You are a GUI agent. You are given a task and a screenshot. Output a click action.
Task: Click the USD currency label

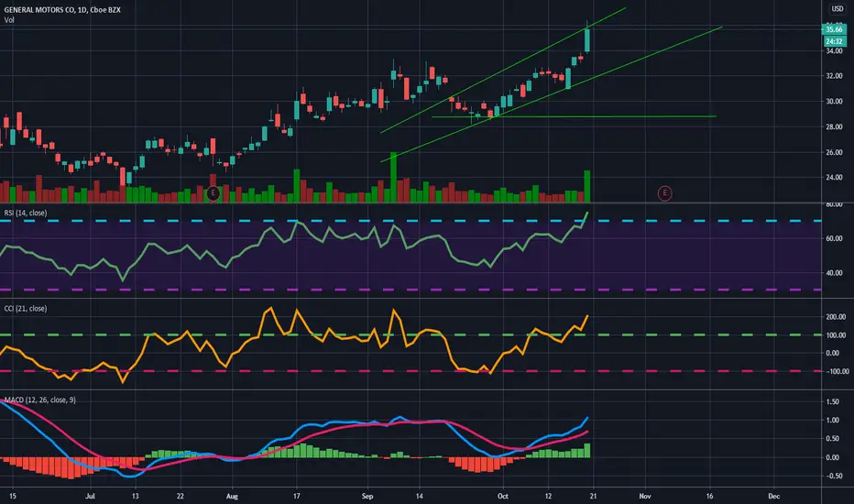coord(838,9)
